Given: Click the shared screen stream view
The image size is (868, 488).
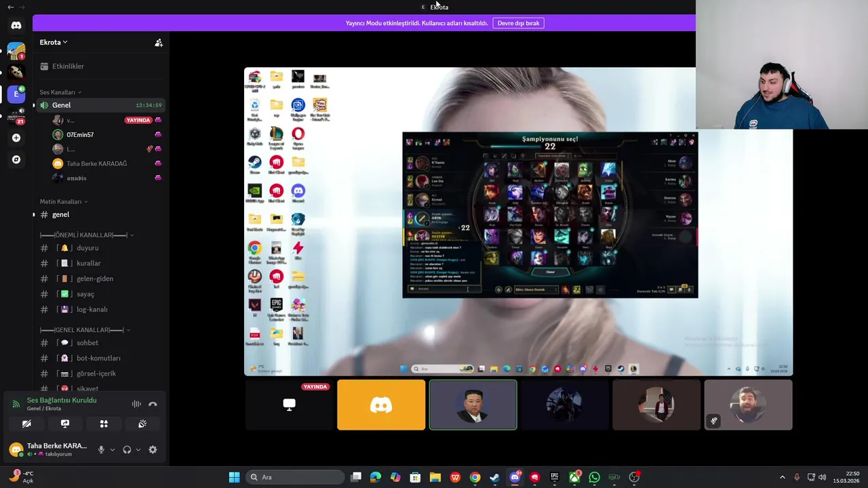Looking at the screenshot, I should click(x=518, y=221).
